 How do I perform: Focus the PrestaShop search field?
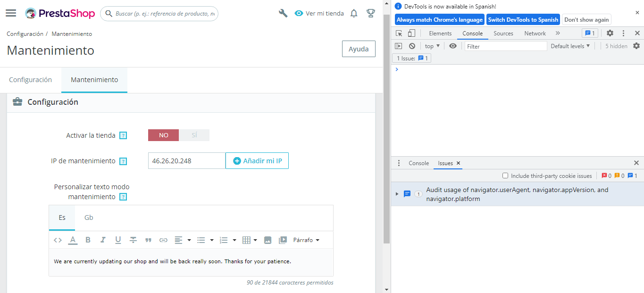159,14
